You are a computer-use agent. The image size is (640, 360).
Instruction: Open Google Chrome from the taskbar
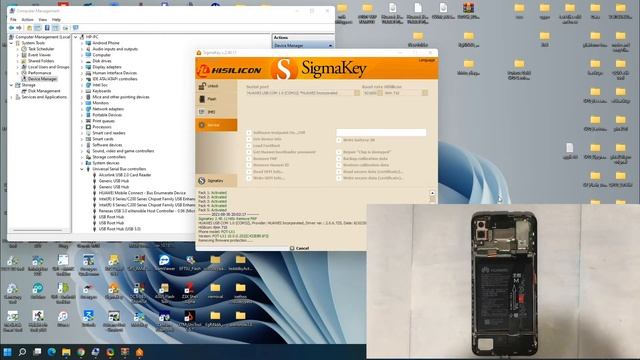pyautogui.click(x=81, y=352)
